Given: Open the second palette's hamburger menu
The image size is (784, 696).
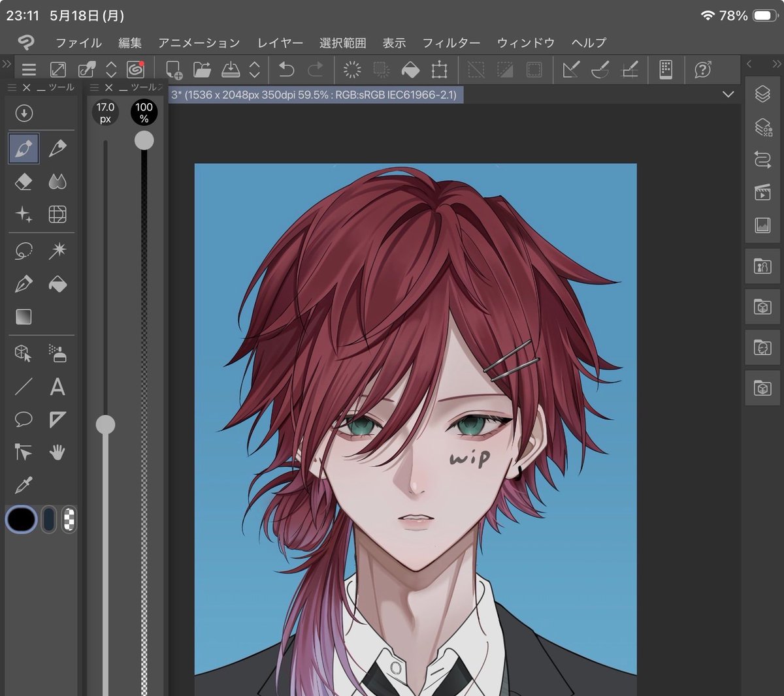Looking at the screenshot, I should (x=94, y=87).
